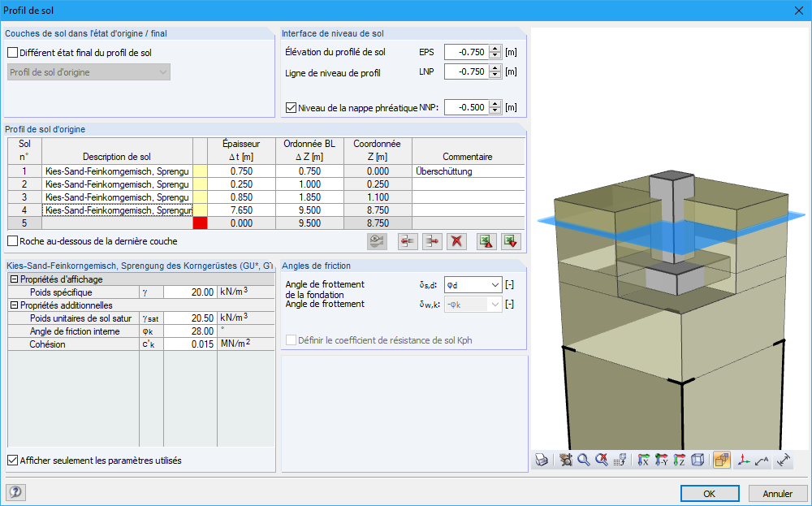Select soil row number 5

pyautogui.click(x=24, y=223)
